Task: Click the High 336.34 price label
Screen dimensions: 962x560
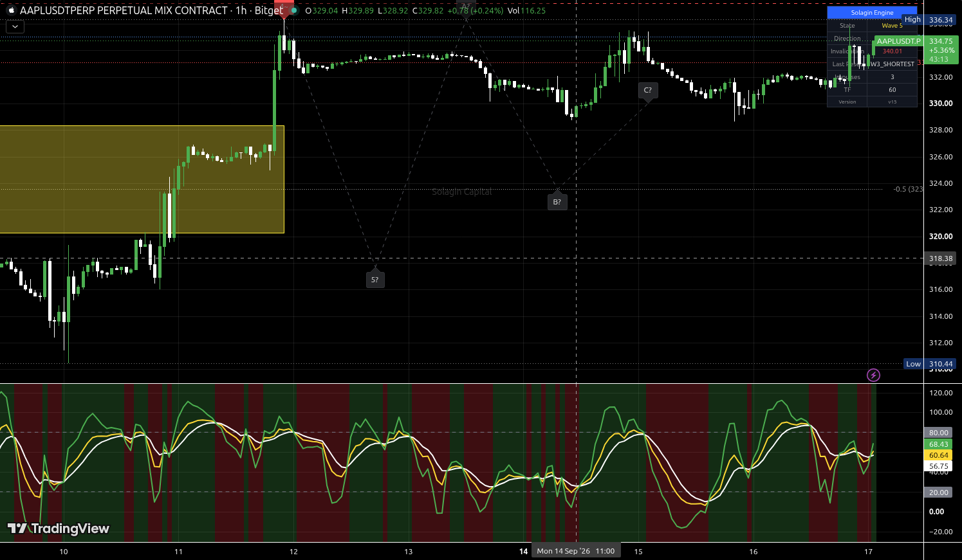Action: [x=929, y=20]
